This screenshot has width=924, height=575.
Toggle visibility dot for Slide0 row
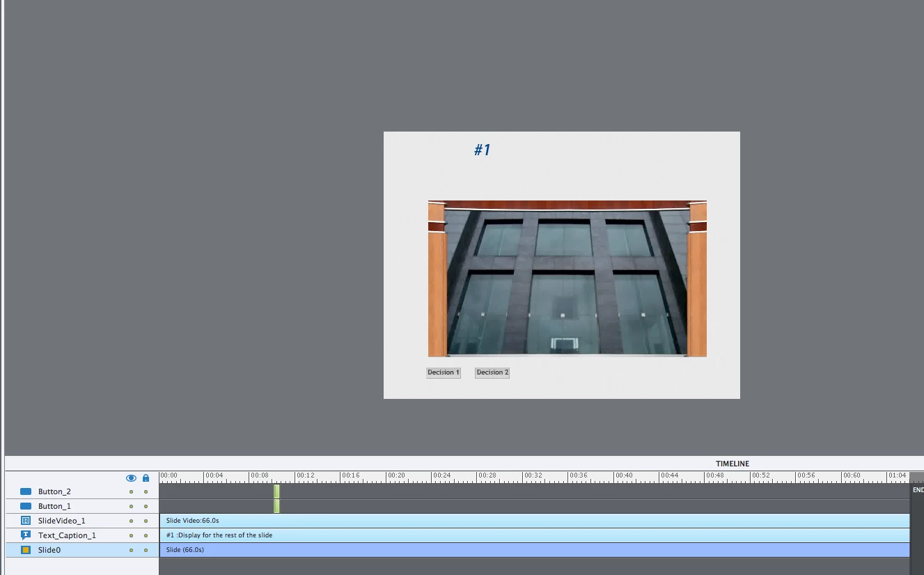131,550
